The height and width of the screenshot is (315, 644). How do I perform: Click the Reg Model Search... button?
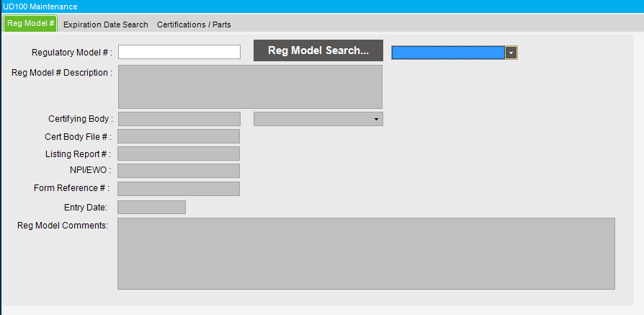318,50
